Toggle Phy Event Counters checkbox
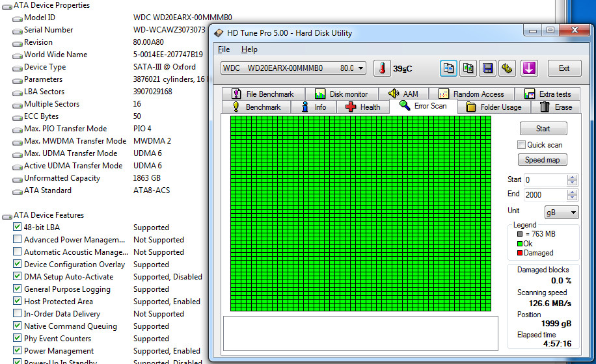Screen dimensions: 596x364 click(17, 338)
